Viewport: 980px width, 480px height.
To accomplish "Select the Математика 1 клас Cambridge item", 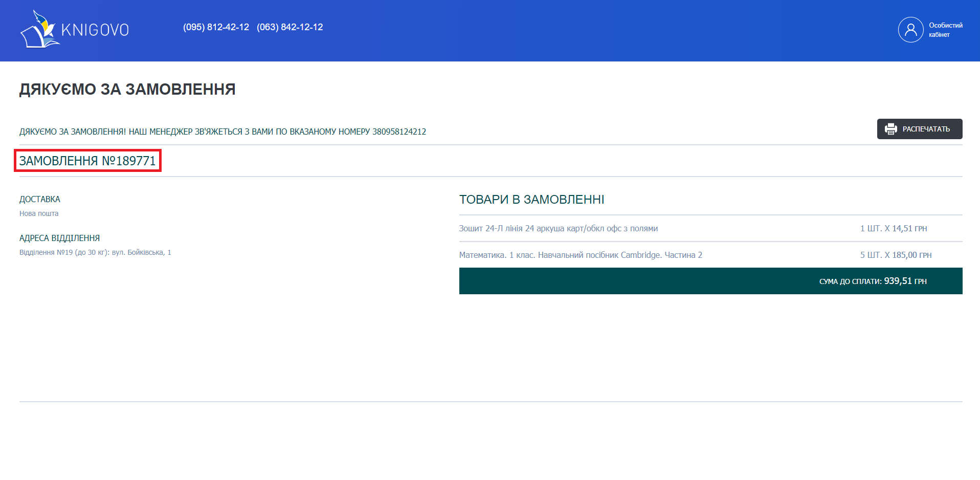I will [x=581, y=255].
